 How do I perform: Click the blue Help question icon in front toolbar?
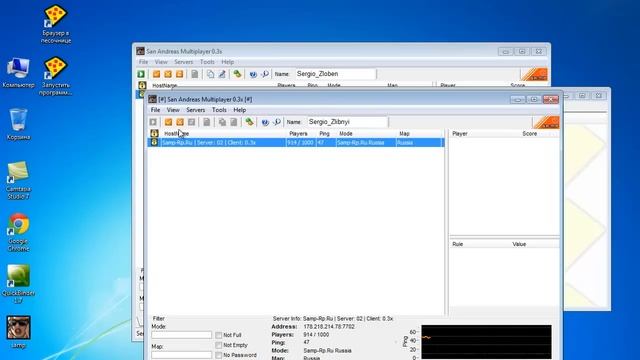point(265,122)
